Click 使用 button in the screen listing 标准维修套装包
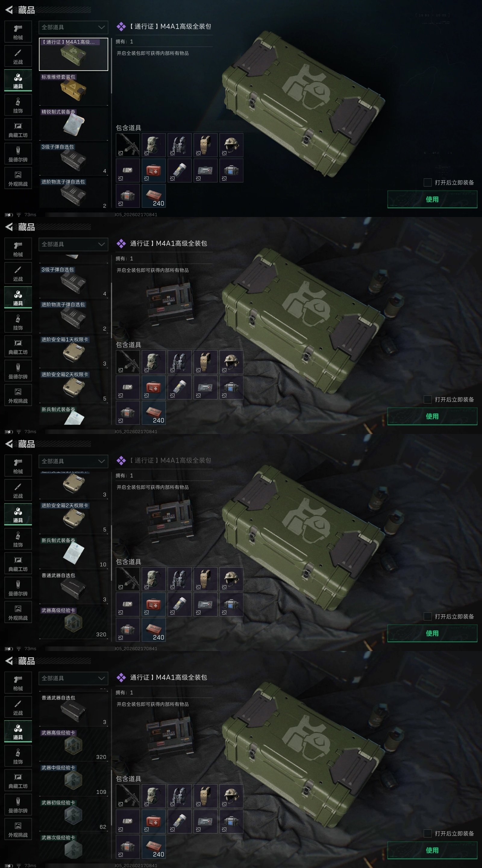The width and height of the screenshot is (482, 868). (432, 199)
